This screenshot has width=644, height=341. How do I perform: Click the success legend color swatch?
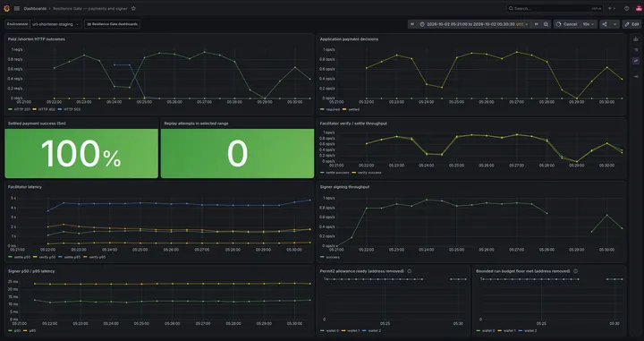(323, 257)
